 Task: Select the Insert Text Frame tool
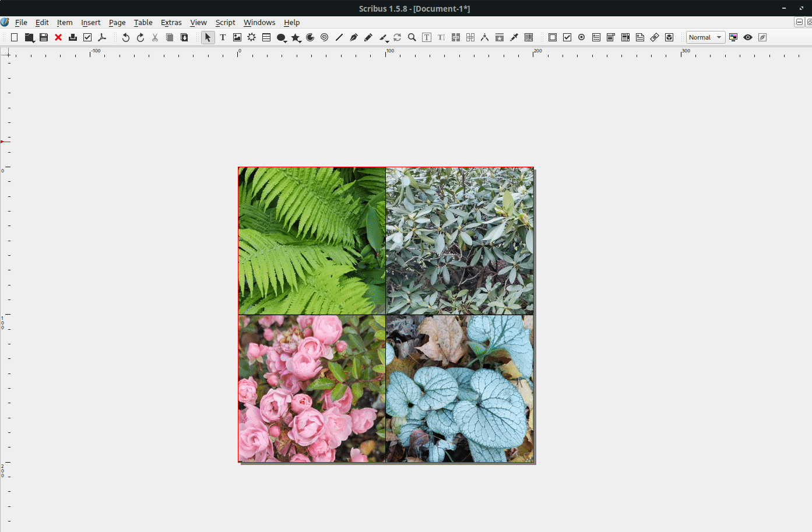[x=223, y=37]
